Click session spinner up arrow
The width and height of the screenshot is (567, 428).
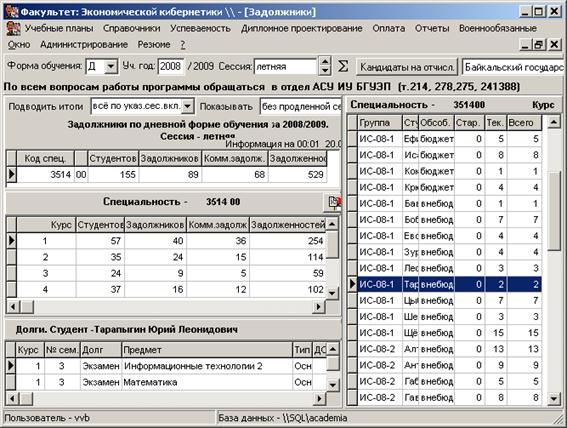pyautogui.click(x=325, y=61)
